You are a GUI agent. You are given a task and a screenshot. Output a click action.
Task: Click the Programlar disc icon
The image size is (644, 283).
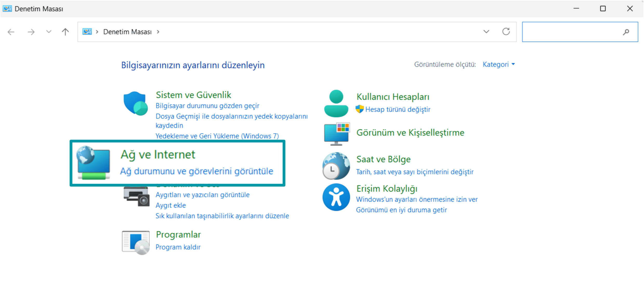(x=135, y=242)
